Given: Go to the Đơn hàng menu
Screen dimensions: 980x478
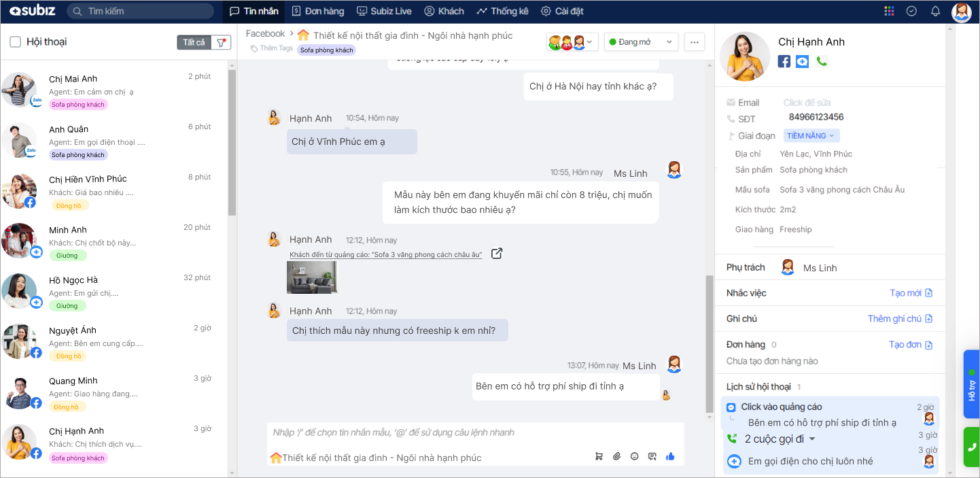Looking at the screenshot, I should point(317,11).
